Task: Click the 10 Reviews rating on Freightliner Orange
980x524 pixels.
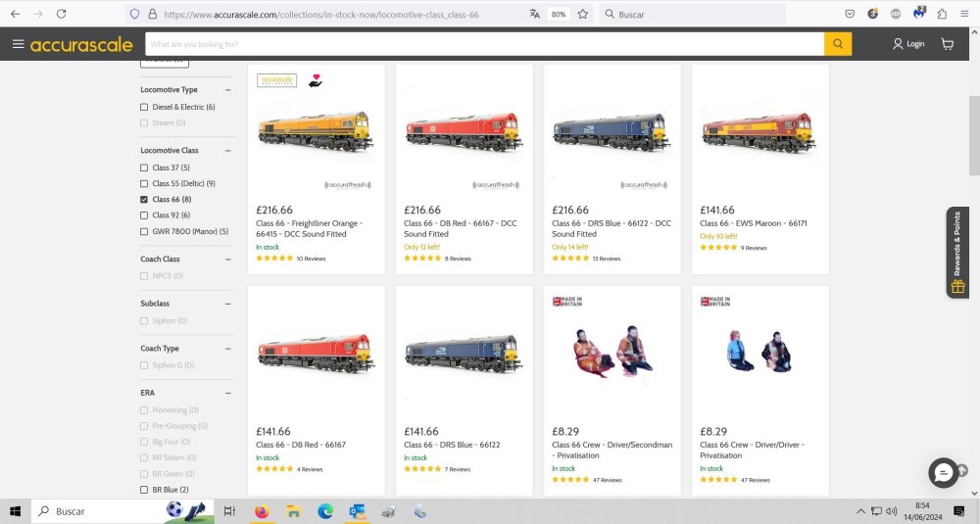Action: [x=311, y=259]
